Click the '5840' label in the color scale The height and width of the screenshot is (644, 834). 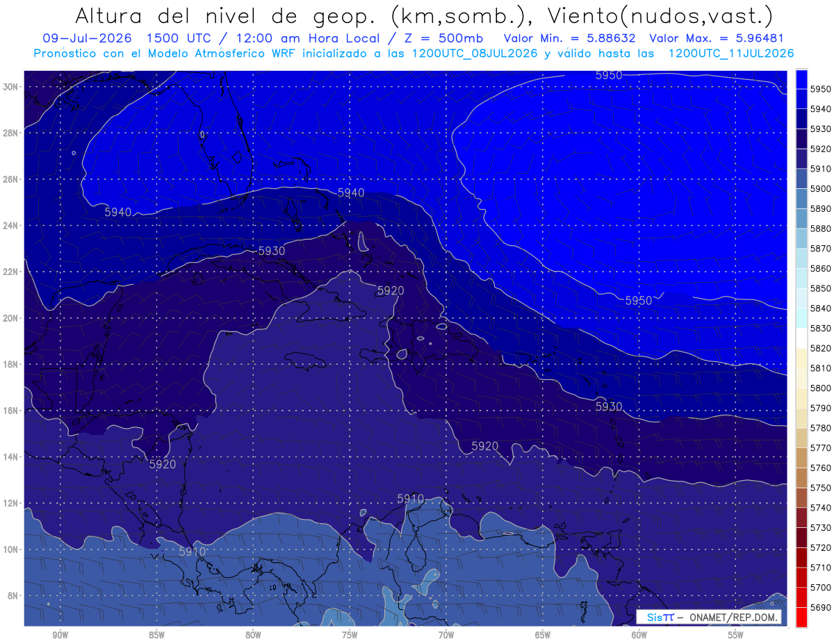pos(821,308)
